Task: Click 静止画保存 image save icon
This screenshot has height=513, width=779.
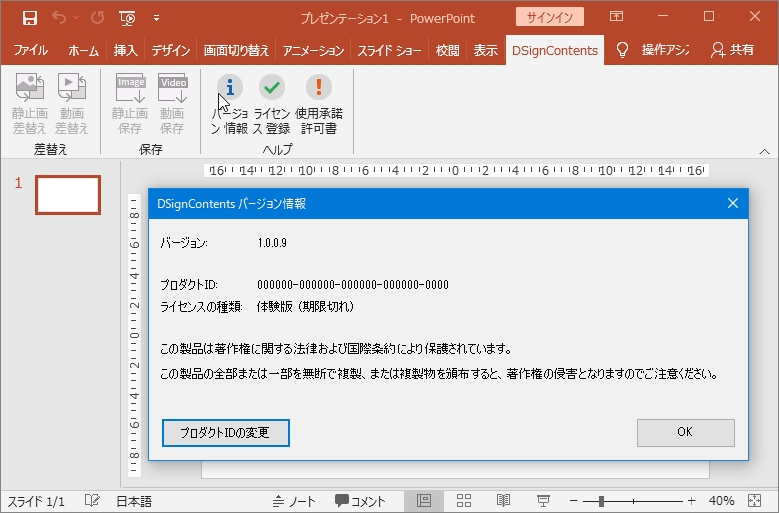Action: [x=130, y=103]
